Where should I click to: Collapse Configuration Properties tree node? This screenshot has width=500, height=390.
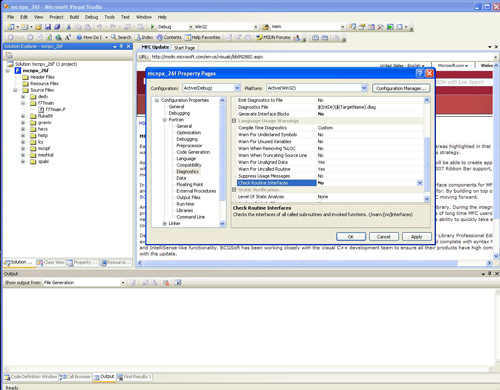pyautogui.click(x=157, y=100)
